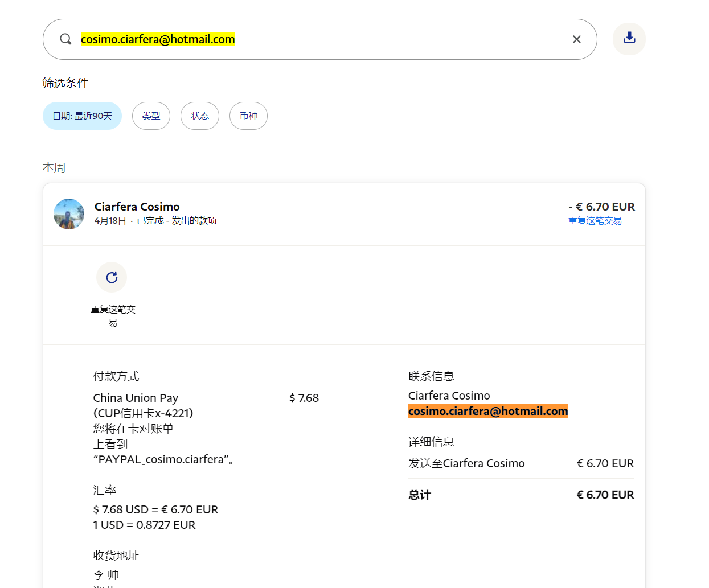Open the 类型 filter
This screenshot has width=709, height=588.
151,116
